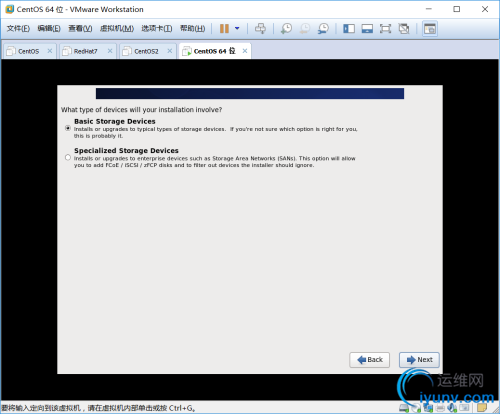Revert to the previous snapshot
500x414 pixels.
click(304, 29)
